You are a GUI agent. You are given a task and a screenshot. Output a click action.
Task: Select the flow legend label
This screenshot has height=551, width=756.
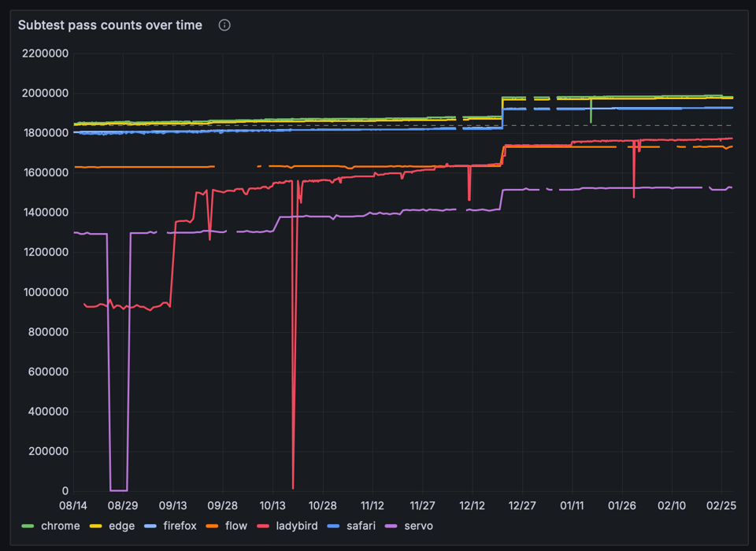(235, 526)
